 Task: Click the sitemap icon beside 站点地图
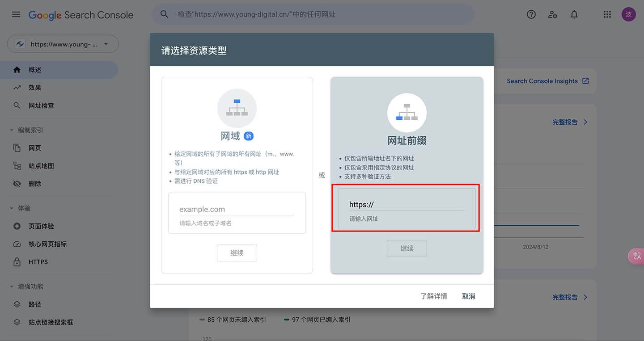coord(17,166)
